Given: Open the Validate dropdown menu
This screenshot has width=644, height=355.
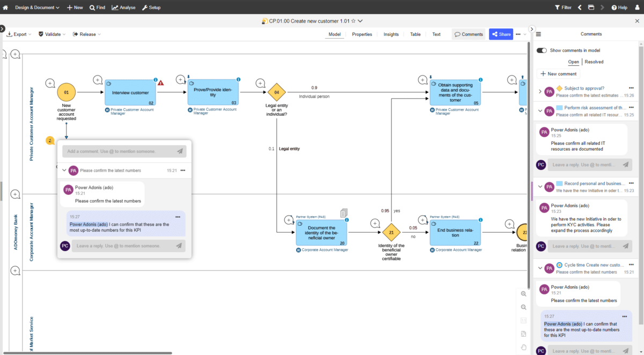Looking at the screenshot, I should 52,34.
